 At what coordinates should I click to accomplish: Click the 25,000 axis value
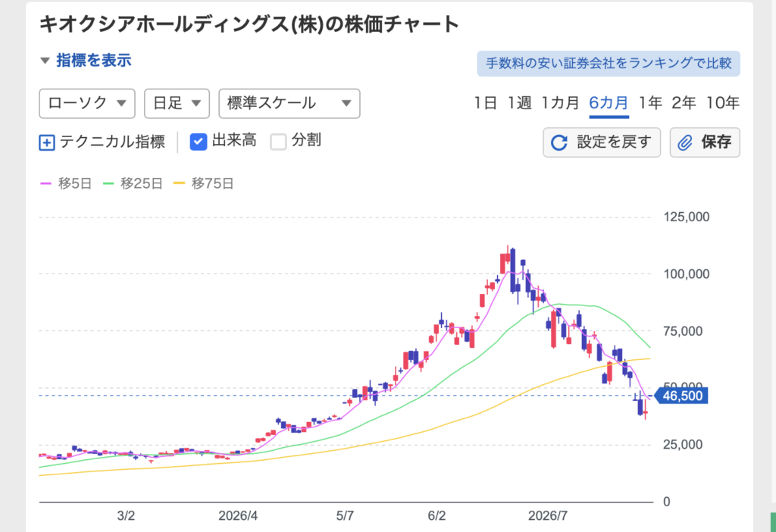(683, 445)
